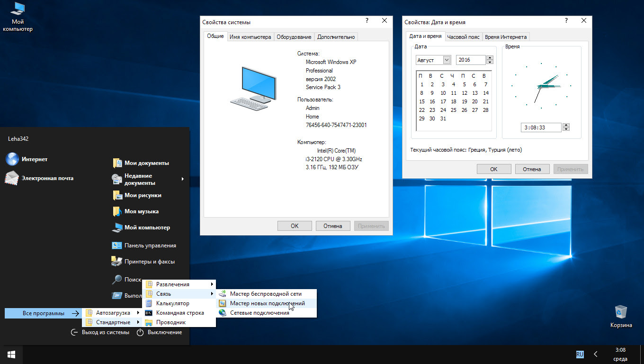Click the Мой компьютер icon in Start menu
The image size is (644, 364).
(x=117, y=227)
